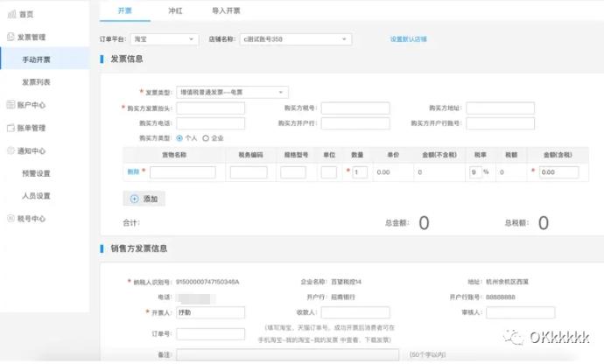Click the 税务编码 input in goods row

[x=249, y=172]
